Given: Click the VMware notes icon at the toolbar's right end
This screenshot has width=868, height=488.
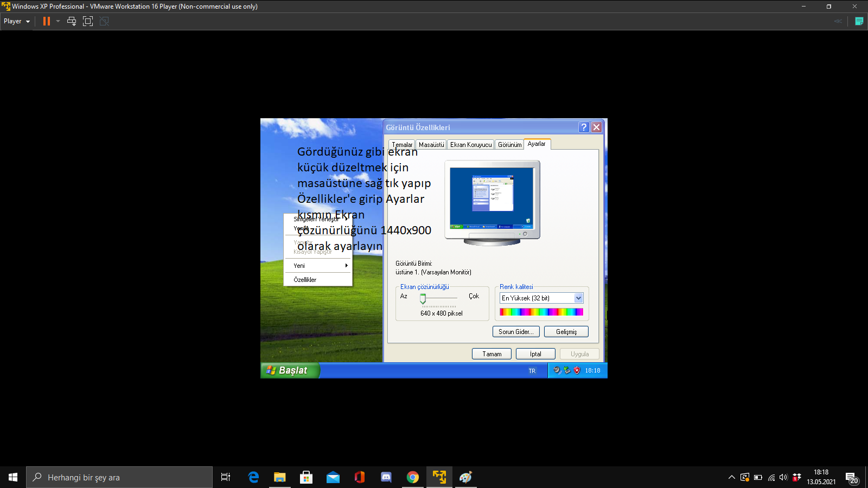Looking at the screenshot, I should [859, 21].
